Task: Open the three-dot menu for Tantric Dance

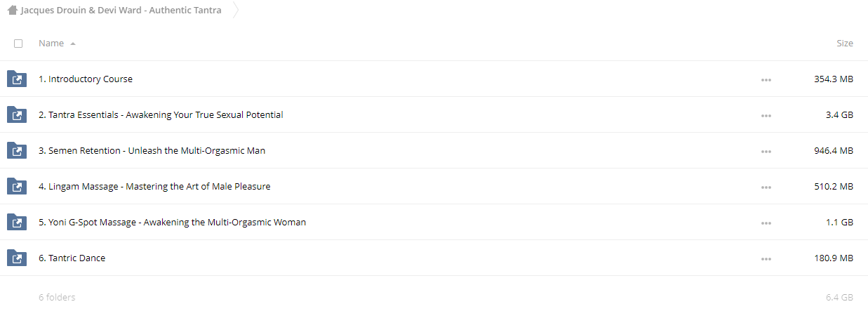Action: click(x=766, y=258)
